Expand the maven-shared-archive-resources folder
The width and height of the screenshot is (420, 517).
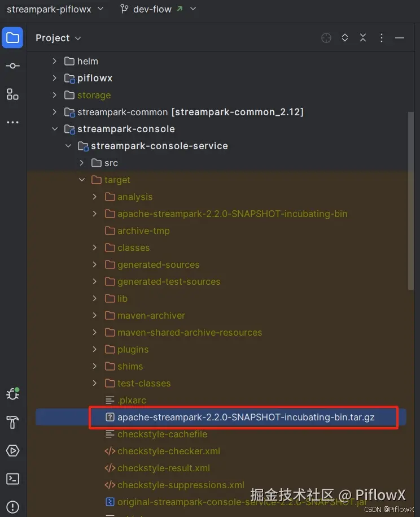95,332
